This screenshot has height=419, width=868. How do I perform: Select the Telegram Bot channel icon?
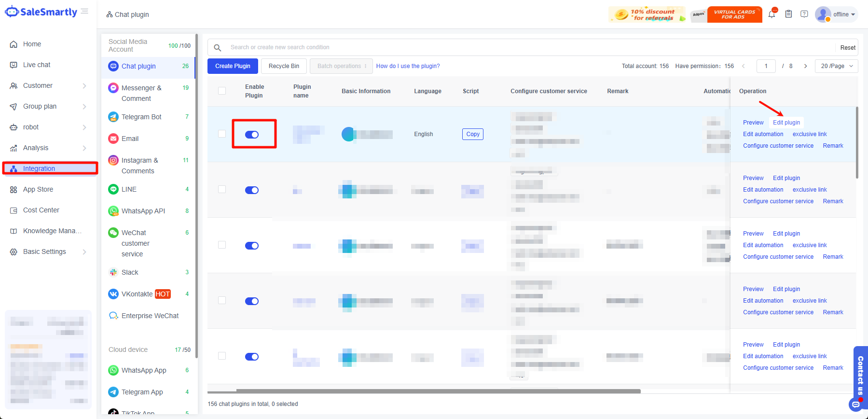(113, 117)
